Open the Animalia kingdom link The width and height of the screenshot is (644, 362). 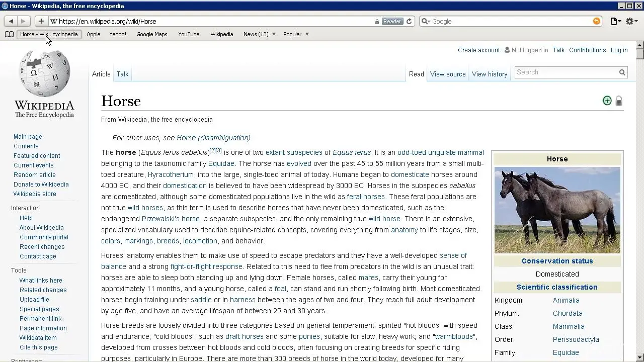[566, 300]
